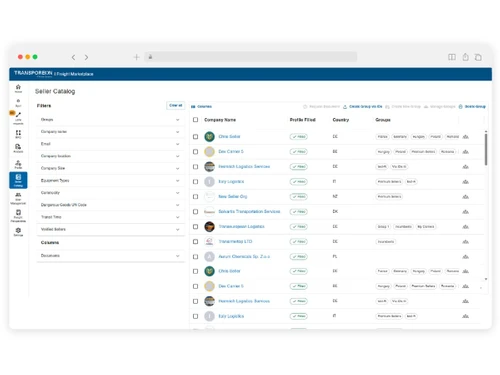
Task: Show the browser tab overview icon
Action: point(478,57)
